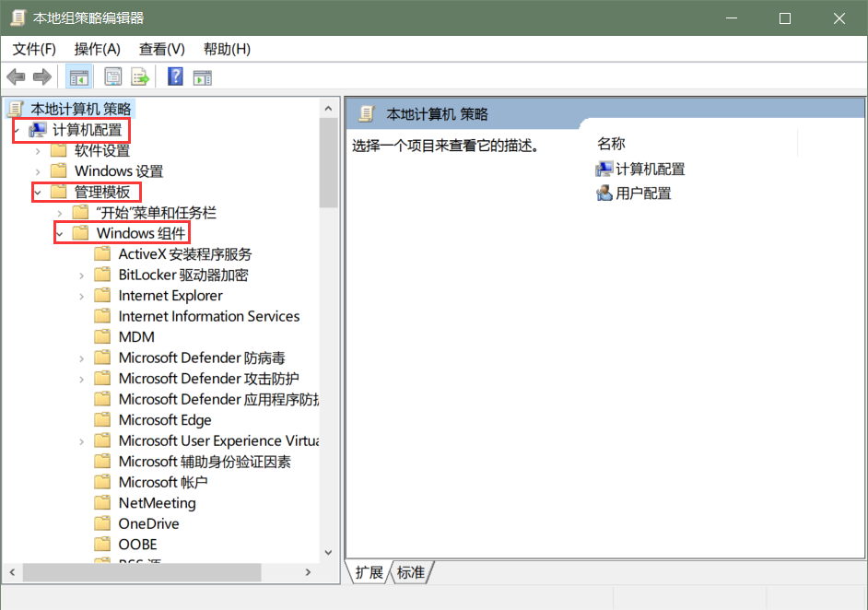This screenshot has width=868, height=610.
Task: Click the BitLocker 驱动器加密 folder icon
Action: [102, 275]
